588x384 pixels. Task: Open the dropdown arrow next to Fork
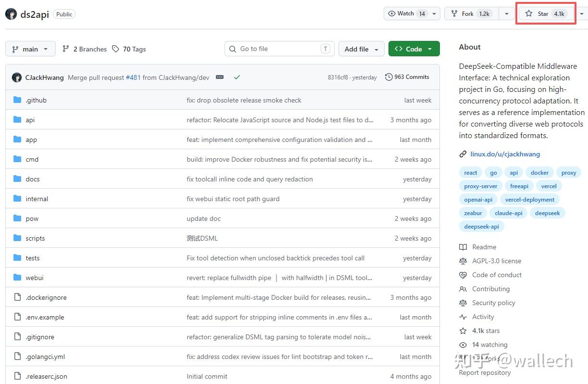[506, 14]
